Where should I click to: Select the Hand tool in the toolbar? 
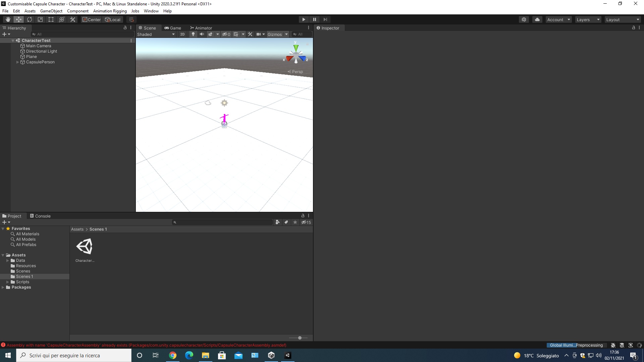click(x=8, y=19)
